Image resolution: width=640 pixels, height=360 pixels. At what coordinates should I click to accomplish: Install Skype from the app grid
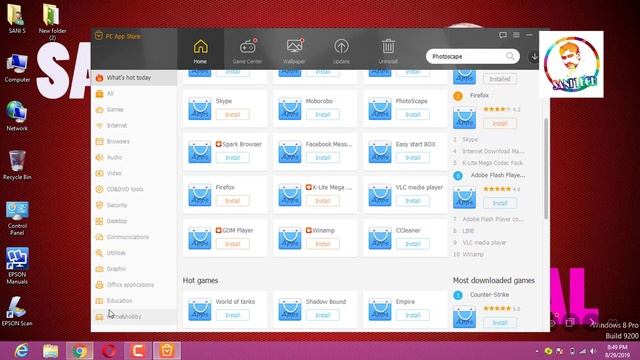pyautogui.click(x=233, y=115)
